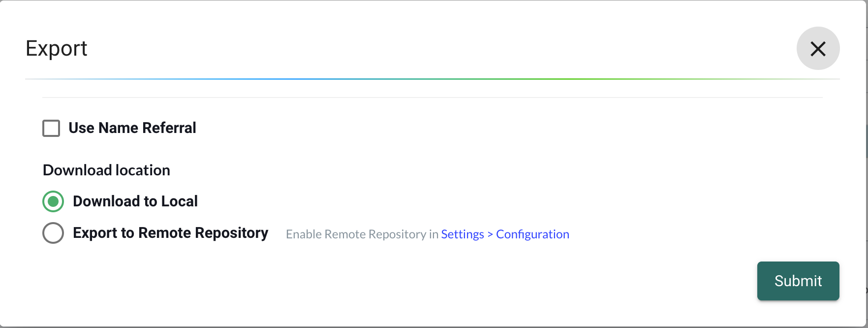This screenshot has width=868, height=328.
Task: Click the word "Settings" in the link
Action: point(463,234)
